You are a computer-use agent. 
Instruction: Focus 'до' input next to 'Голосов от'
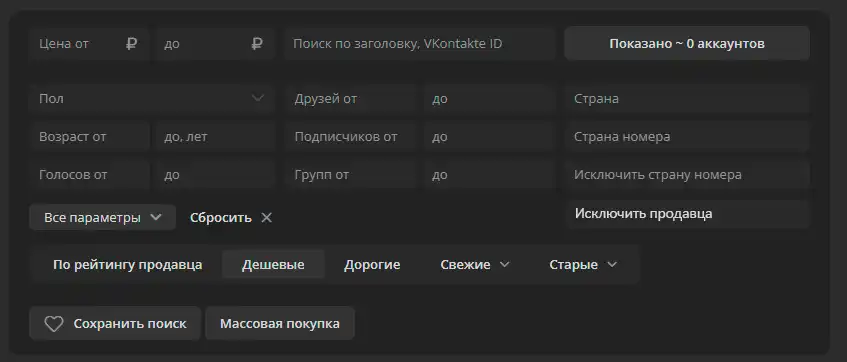coord(216,175)
